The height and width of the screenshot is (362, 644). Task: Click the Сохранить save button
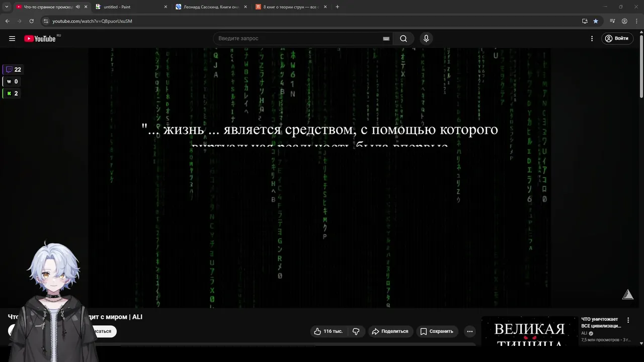(437, 331)
